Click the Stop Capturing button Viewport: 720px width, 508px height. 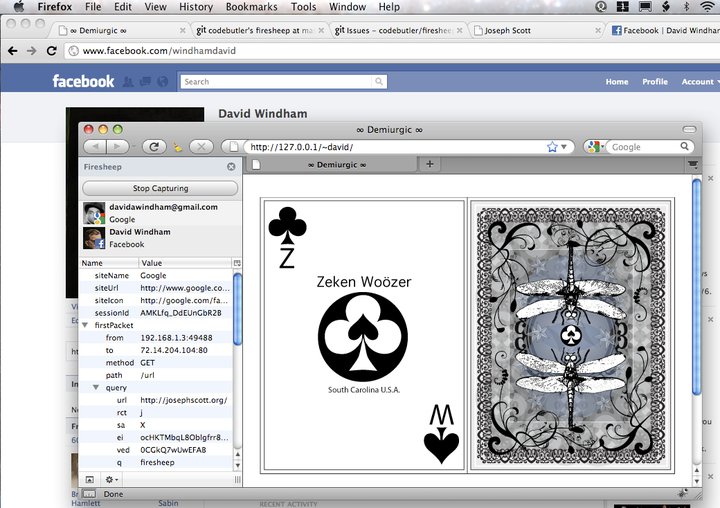[x=160, y=188]
